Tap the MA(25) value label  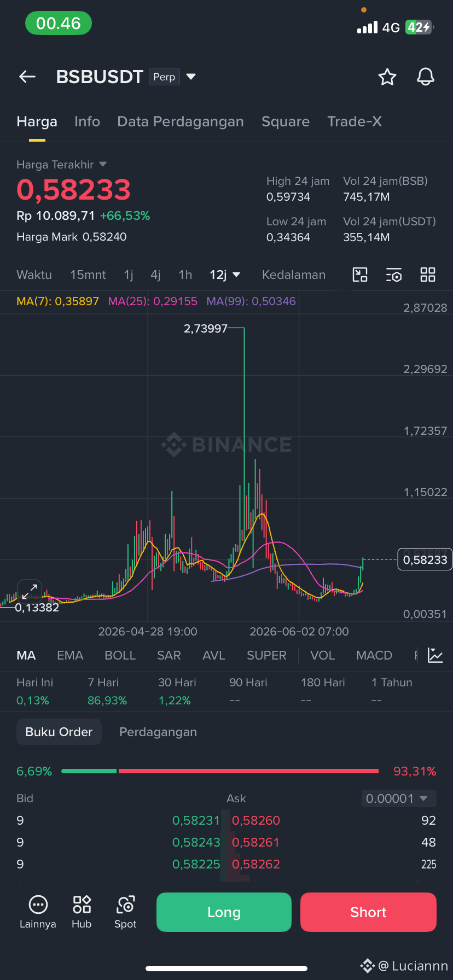pos(153,301)
